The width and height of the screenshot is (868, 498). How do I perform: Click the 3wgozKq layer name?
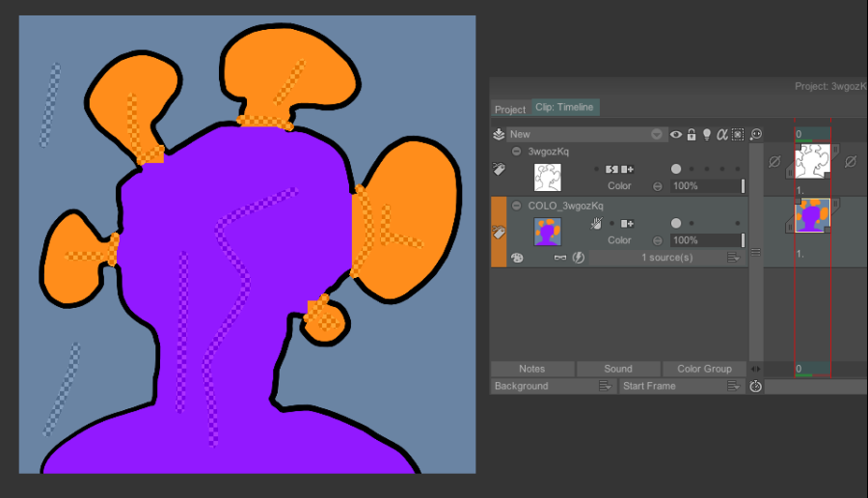548,152
